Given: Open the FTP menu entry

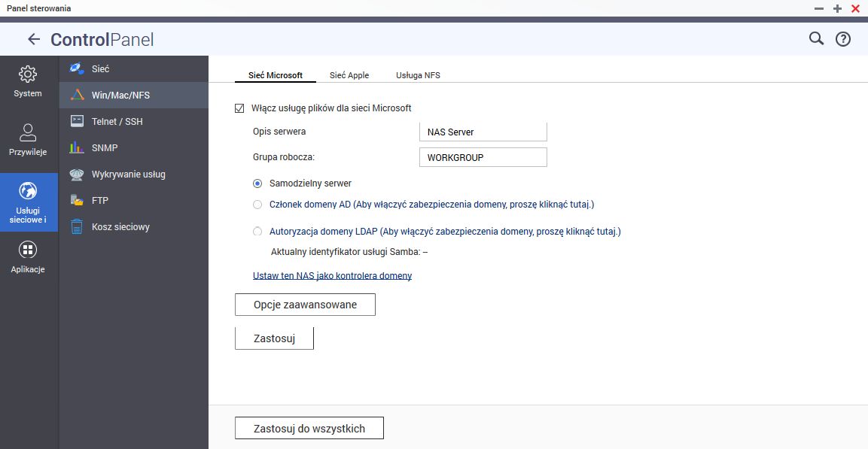Looking at the screenshot, I should 134,200.
